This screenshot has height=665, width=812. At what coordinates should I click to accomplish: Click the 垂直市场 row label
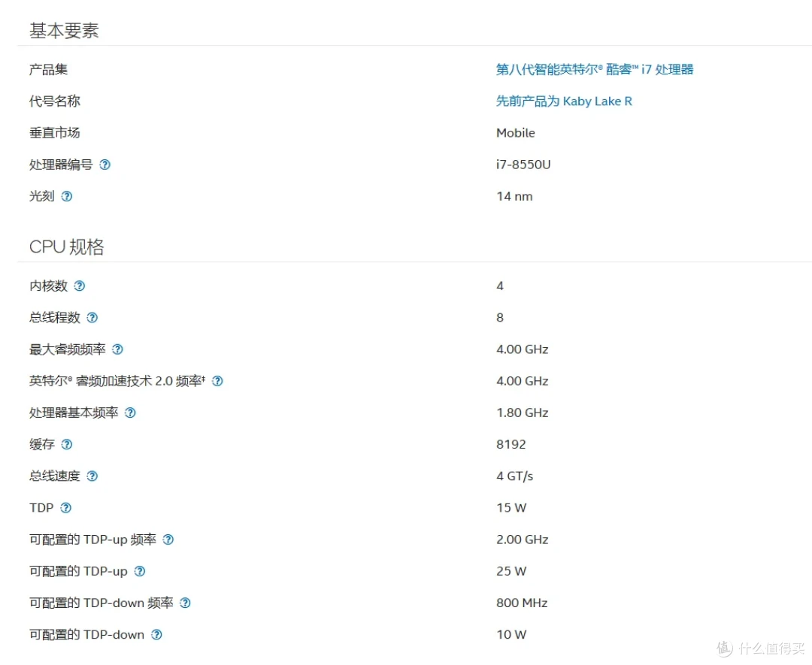tap(54, 133)
